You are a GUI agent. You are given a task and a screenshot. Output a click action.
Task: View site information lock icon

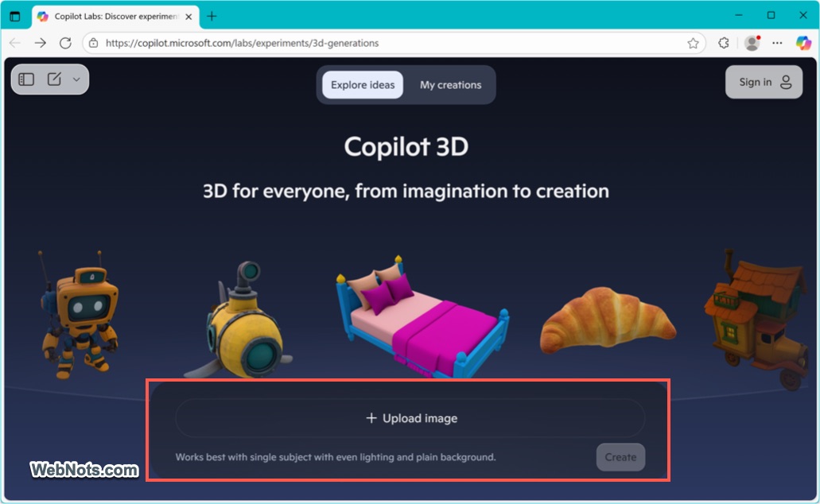[x=94, y=43]
